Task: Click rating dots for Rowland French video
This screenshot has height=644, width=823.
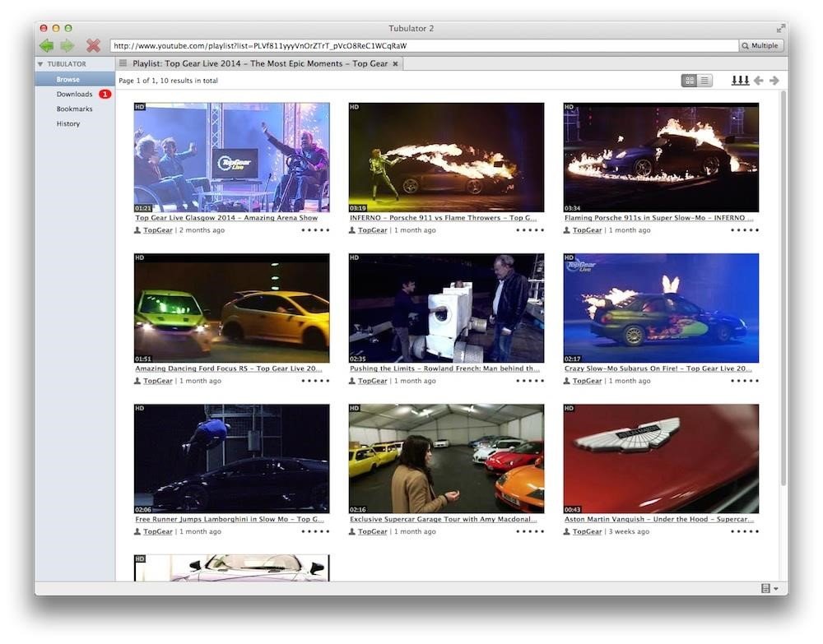Action: click(530, 381)
